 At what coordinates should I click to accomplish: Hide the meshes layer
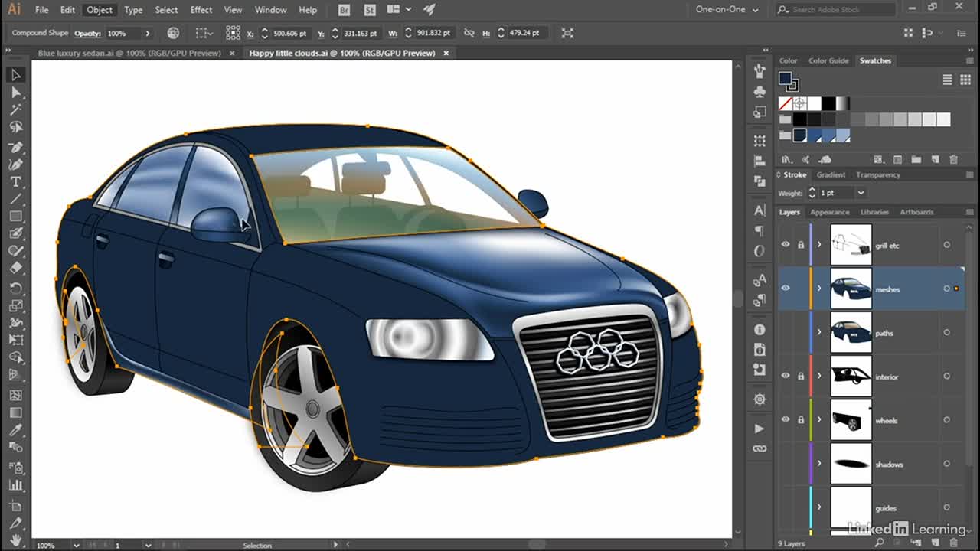(x=786, y=289)
